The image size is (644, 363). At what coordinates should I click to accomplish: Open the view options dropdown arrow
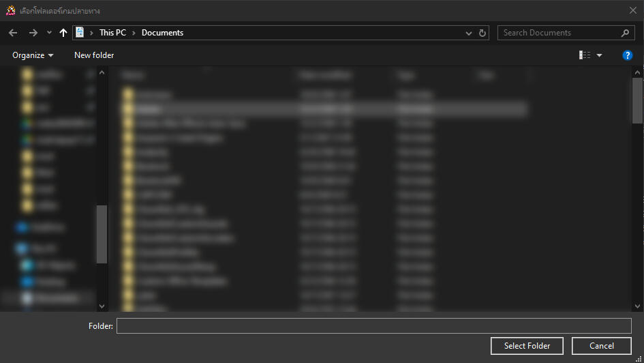click(x=600, y=55)
